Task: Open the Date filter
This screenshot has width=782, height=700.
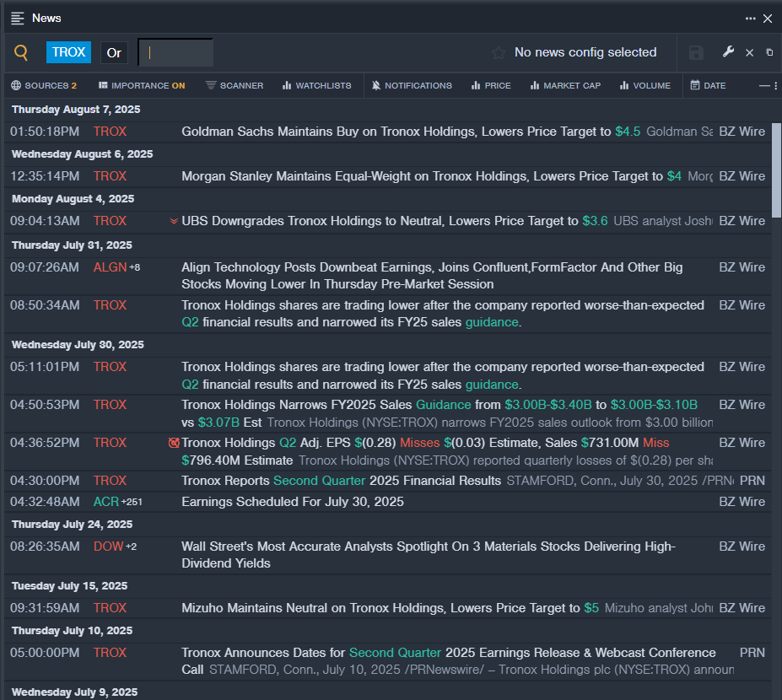Action: 708,86
